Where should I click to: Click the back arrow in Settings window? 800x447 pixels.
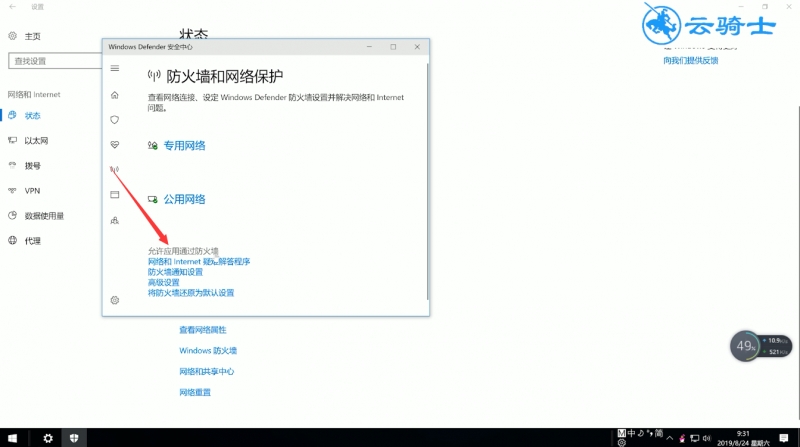[x=12, y=7]
